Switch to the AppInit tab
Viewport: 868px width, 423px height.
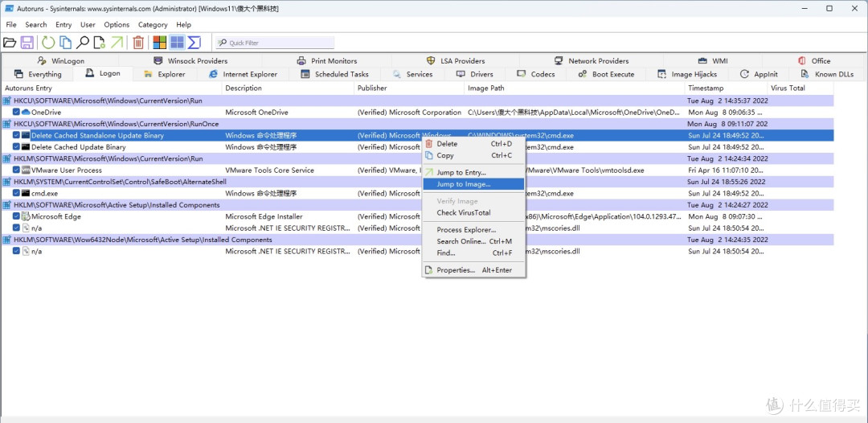click(759, 74)
